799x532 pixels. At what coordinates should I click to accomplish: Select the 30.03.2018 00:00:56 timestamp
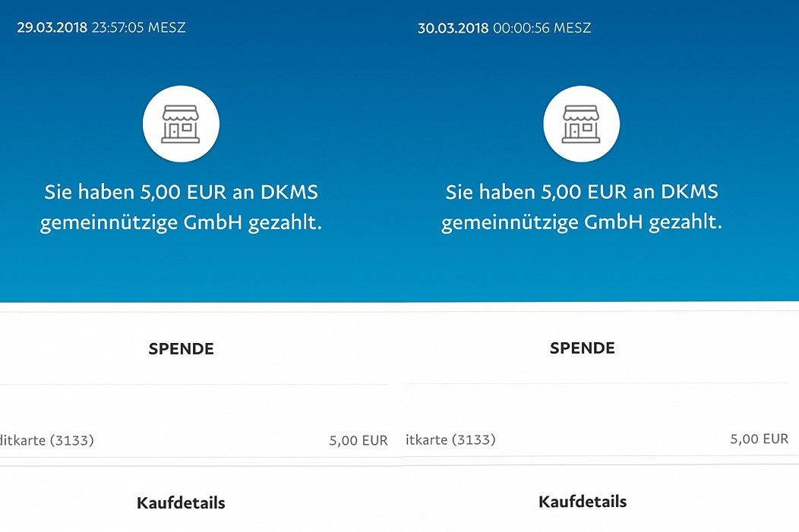[x=504, y=28]
